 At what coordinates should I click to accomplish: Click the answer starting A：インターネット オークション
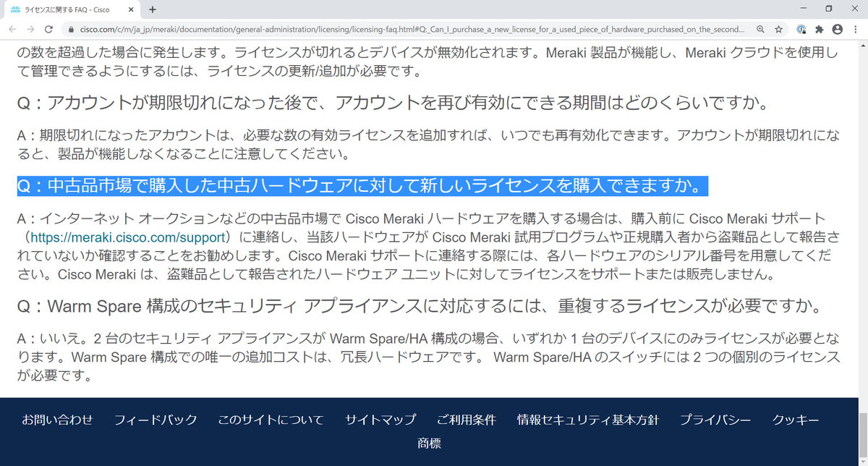point(428,247)
